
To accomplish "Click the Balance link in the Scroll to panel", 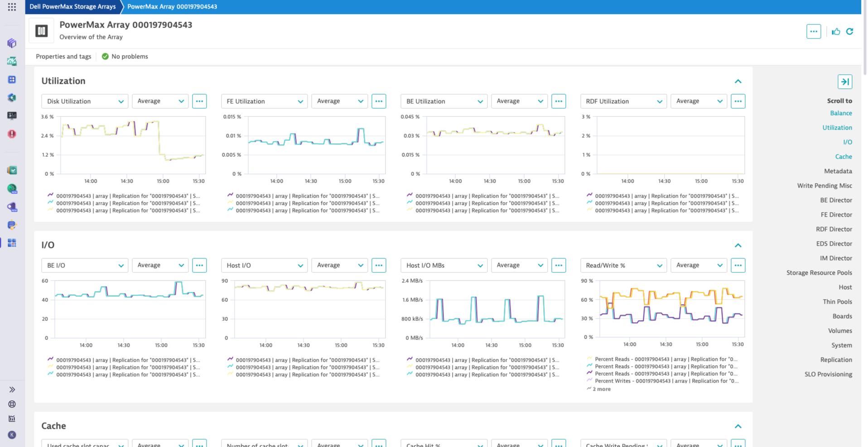I will coord(841,113).
